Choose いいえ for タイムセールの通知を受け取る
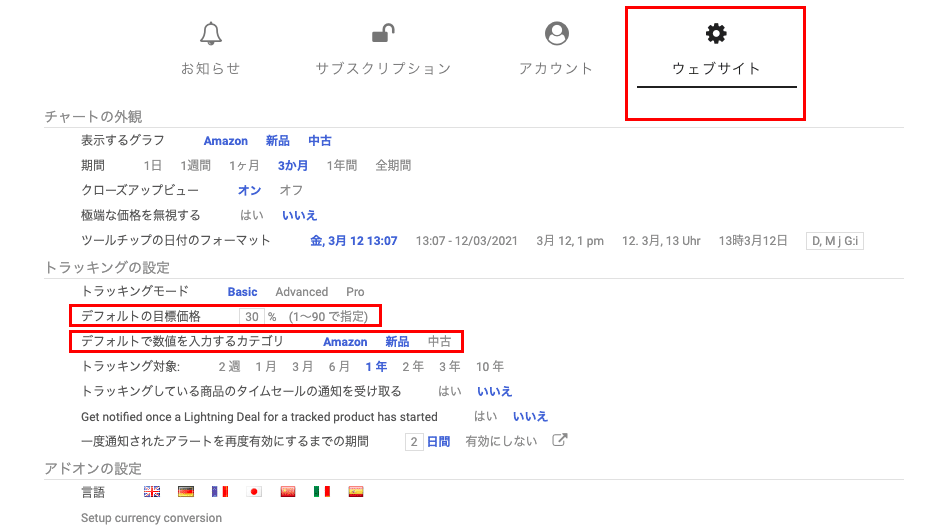Image resolution: width=927 pixels, height=527 pixels. coord(495,392)
